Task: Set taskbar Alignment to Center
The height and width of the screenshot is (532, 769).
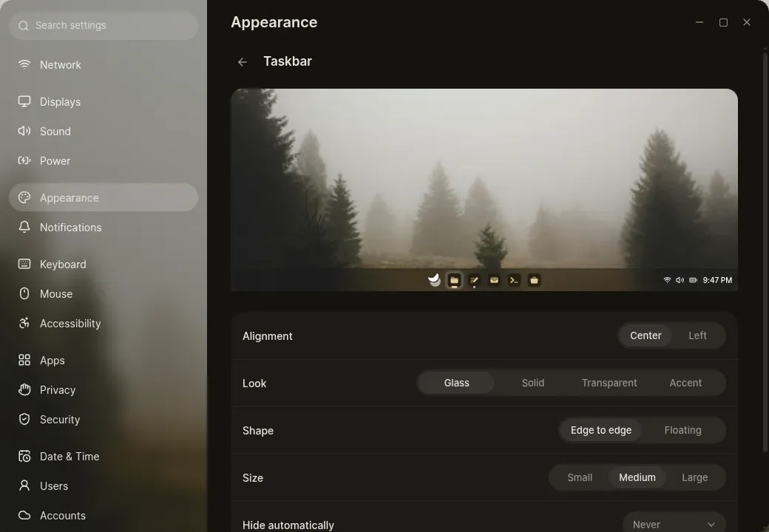Action: pos(646,335)
